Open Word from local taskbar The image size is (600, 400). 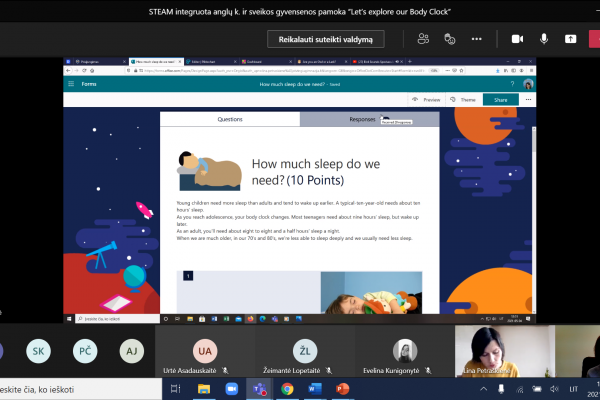point(315,389)
